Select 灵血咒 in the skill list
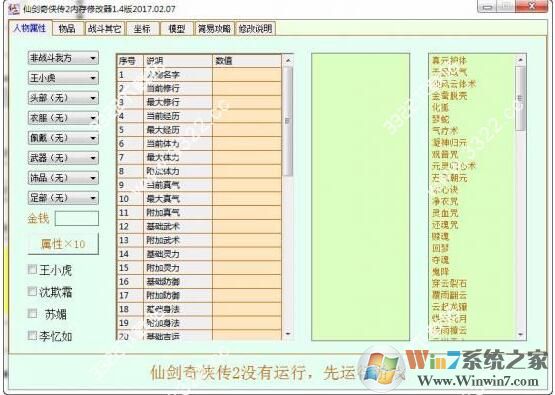 (x=445, y=213)
